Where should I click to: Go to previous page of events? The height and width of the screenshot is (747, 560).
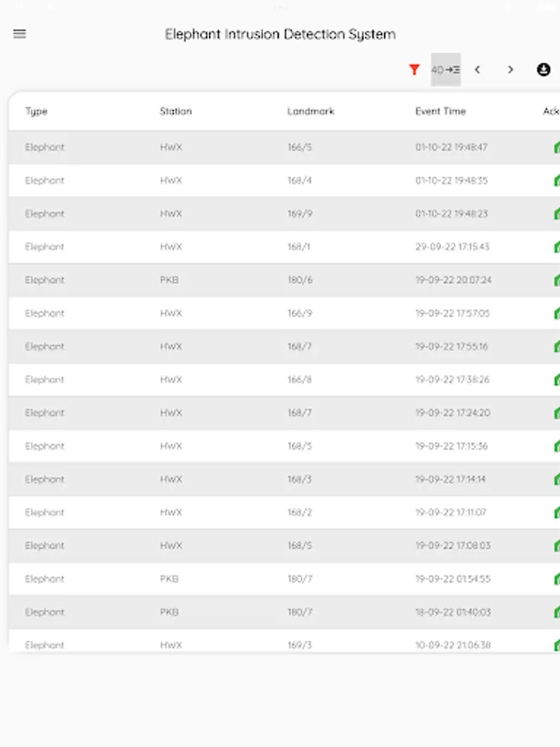[477, 70]
